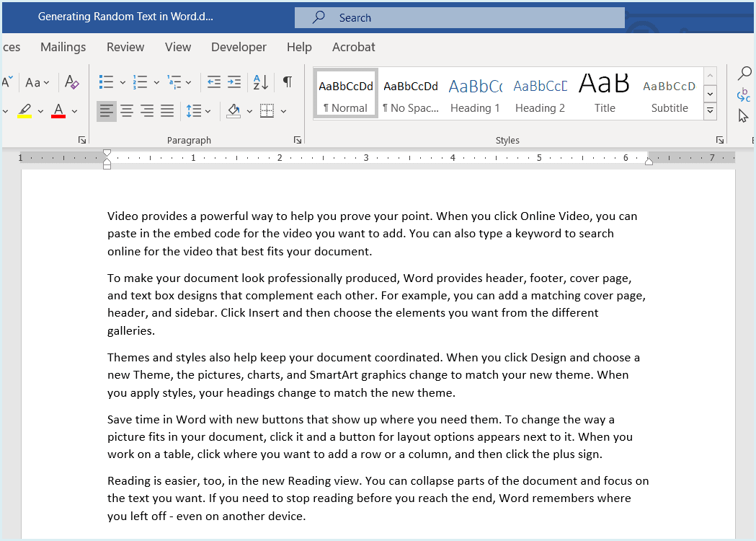Open the Borders dropdown arrow

click(x=284, y=111)
